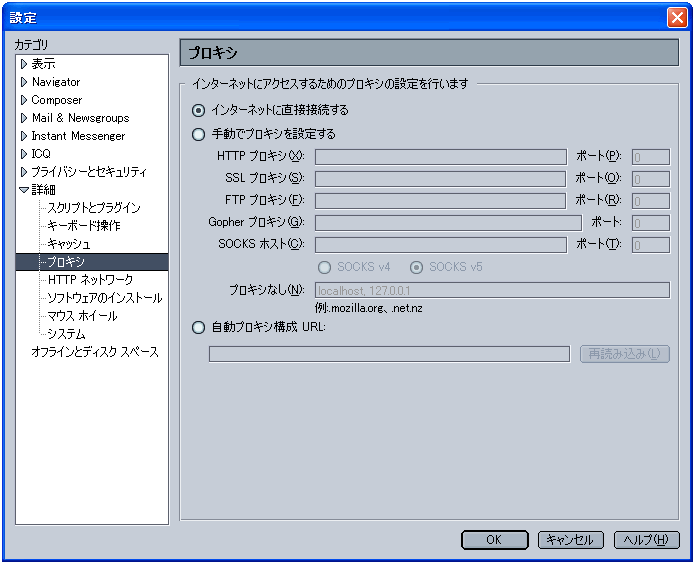Viewport: 694px width, 563px height.
Task: Open ソフトウェアのインストール settings
Action: pyautogui.click(x=105, y=298)
